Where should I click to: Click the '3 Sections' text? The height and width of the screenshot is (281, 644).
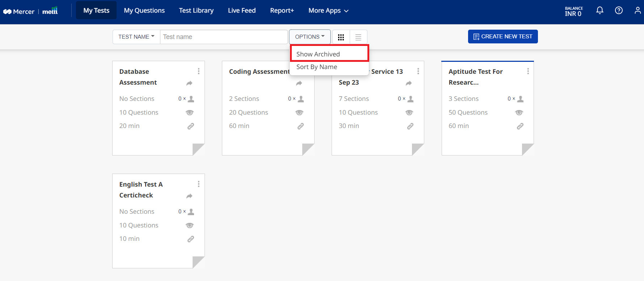[x=463, y=99]
